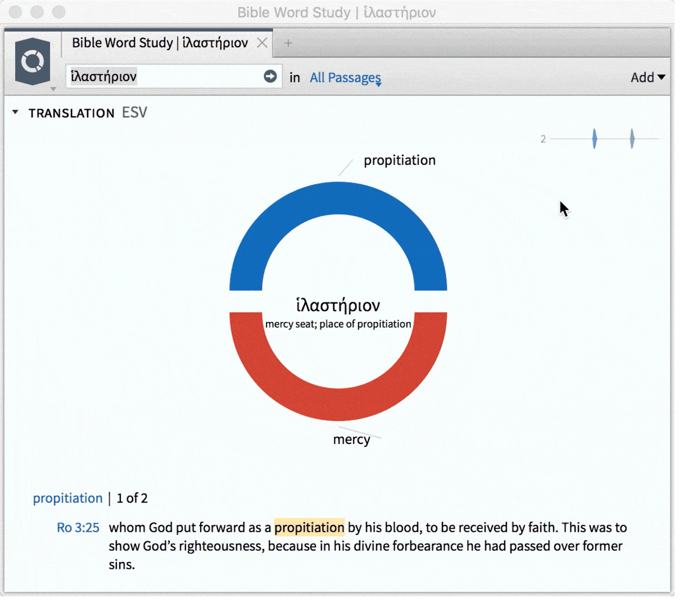
Task: Click the gray window close button
Action: [x=16, y=12]
